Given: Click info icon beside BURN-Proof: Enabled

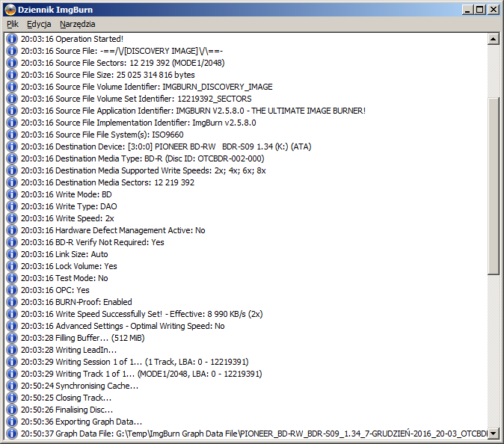Looking at the screenshot, I should coord(11,302).
